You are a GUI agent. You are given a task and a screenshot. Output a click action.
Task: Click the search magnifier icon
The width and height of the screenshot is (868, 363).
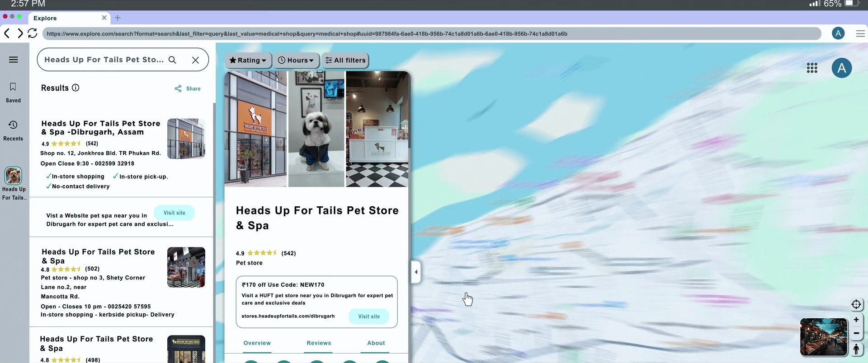(x=172, y=60)
